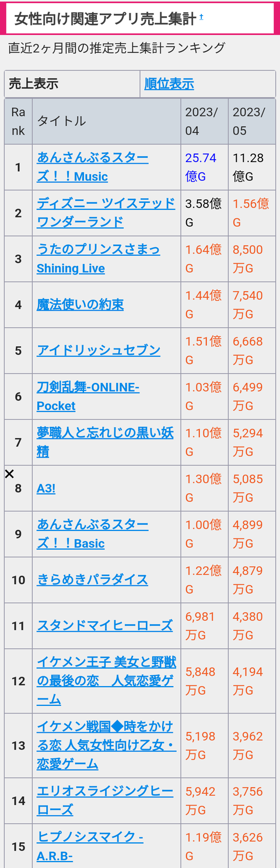Open 魔法使いの約束 title link
Image resolution: width=280 pixels, height=868 pixels.
80,304
